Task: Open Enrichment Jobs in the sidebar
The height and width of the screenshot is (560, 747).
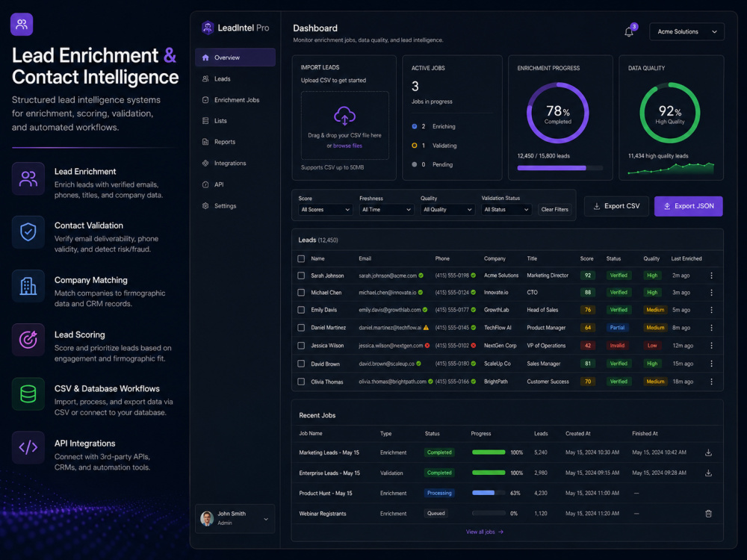Action: click(235, 100)
